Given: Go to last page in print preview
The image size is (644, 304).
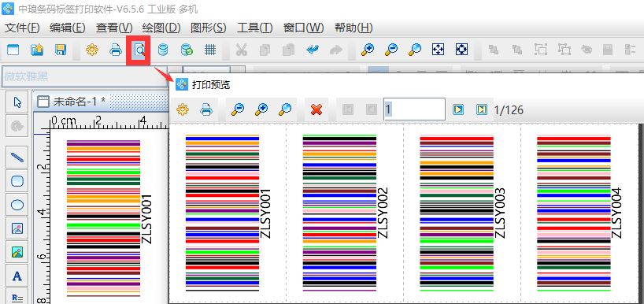Looking at the screenshot, I should [x=482, y=109].
